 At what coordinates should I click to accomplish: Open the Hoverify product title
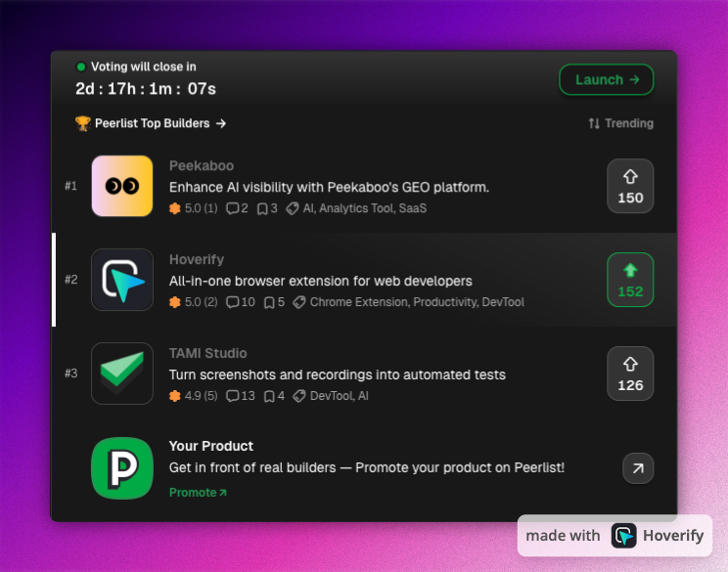tap(197, 259)
